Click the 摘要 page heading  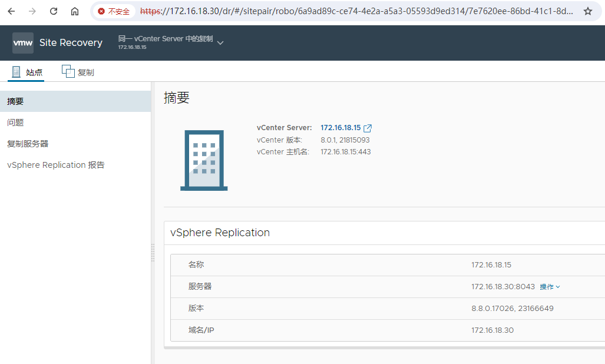177,98
